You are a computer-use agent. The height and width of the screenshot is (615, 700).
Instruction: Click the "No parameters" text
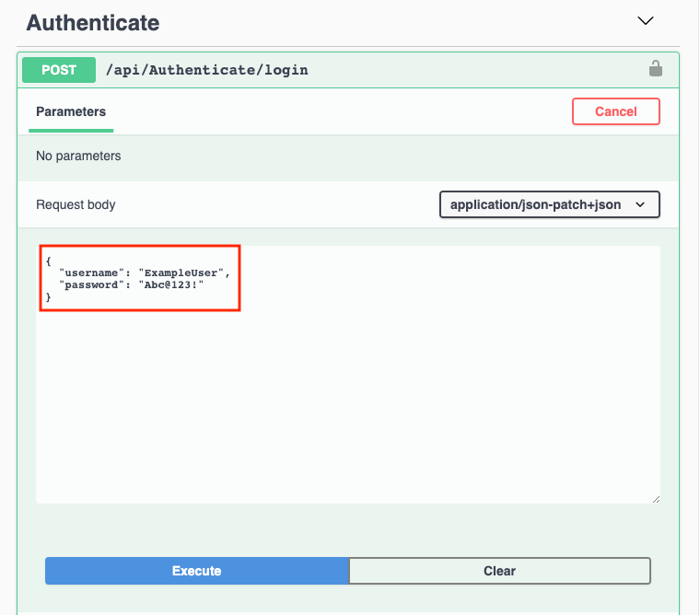(78, 157)
